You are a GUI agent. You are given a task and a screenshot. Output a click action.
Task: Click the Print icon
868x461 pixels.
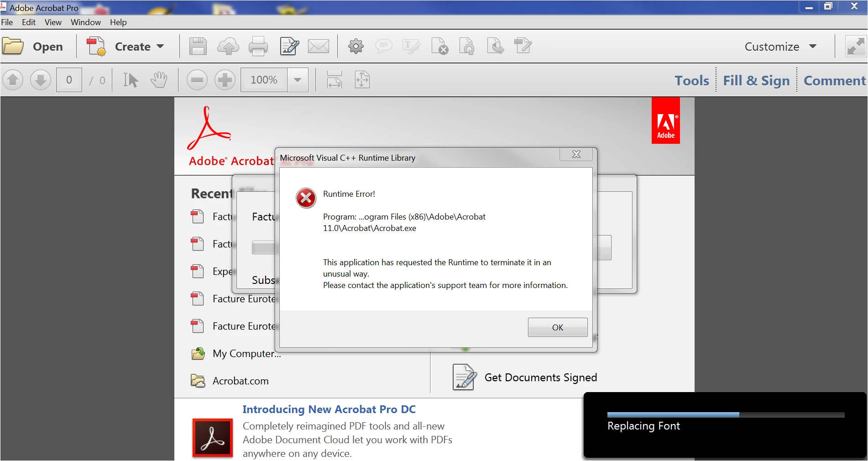258,46
